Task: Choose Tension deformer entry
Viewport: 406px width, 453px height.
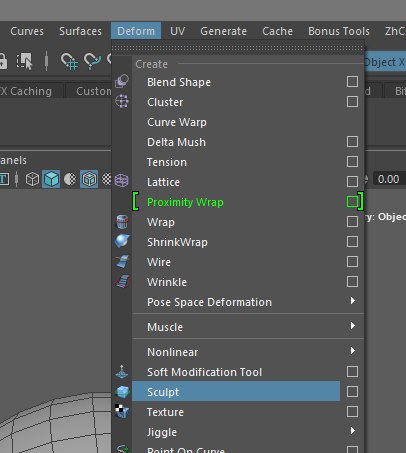Action: tap(236, 162)
